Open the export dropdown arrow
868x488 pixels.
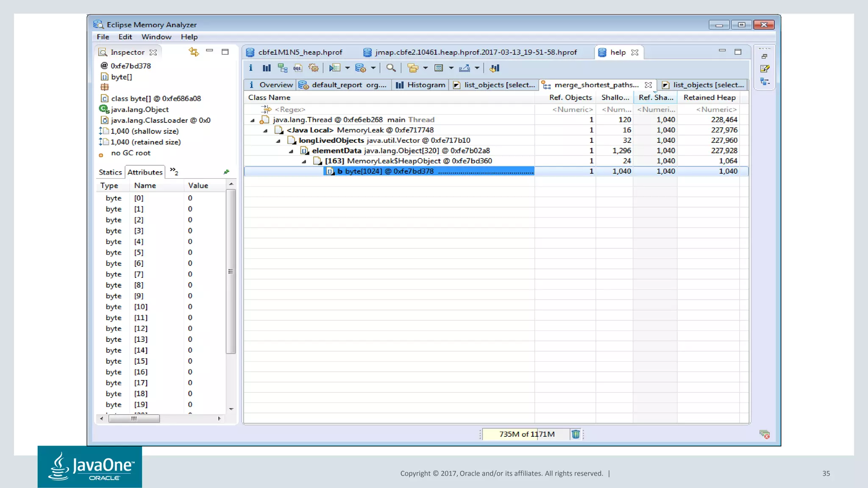(477, 68)
